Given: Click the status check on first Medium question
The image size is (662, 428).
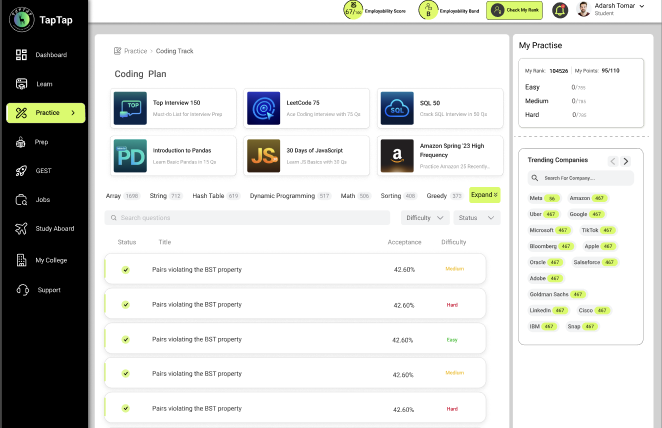Looking at the screenshot, I should click(125, 270).
